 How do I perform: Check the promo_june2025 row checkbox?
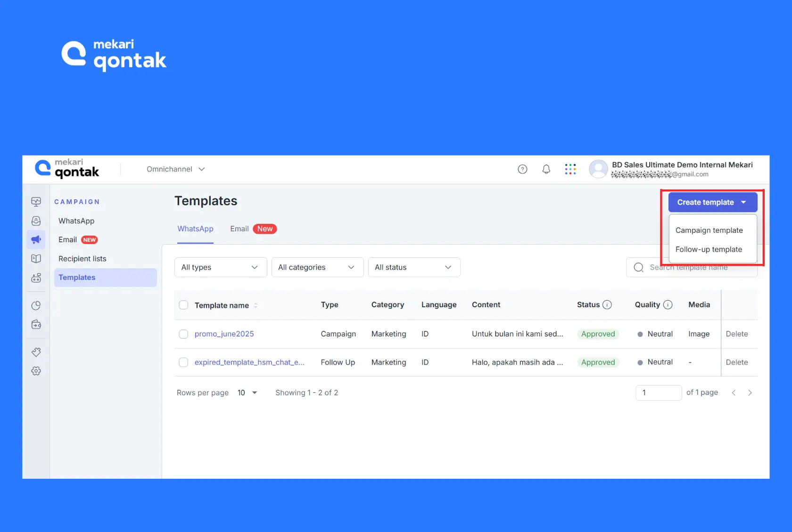tap(183, 334)
